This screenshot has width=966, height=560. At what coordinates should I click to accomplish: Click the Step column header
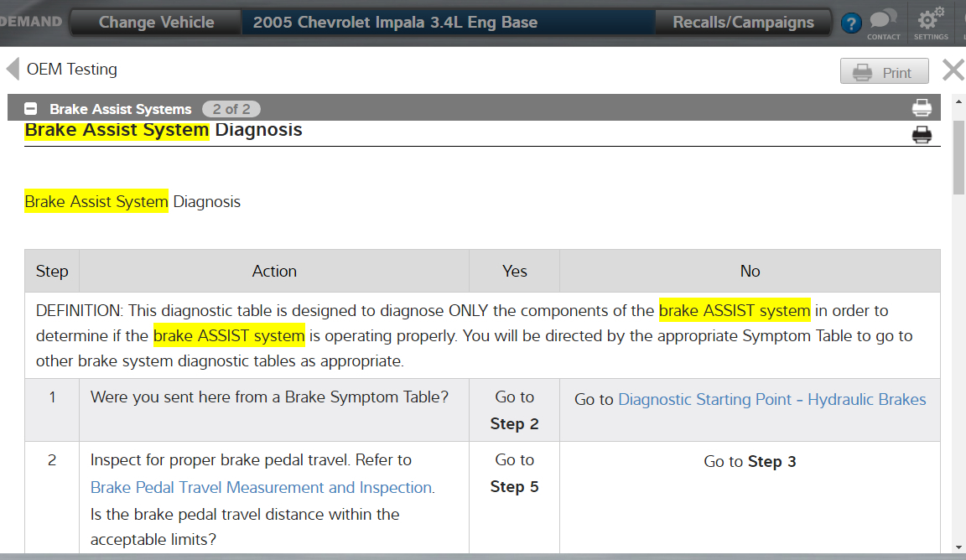point(52,271)
